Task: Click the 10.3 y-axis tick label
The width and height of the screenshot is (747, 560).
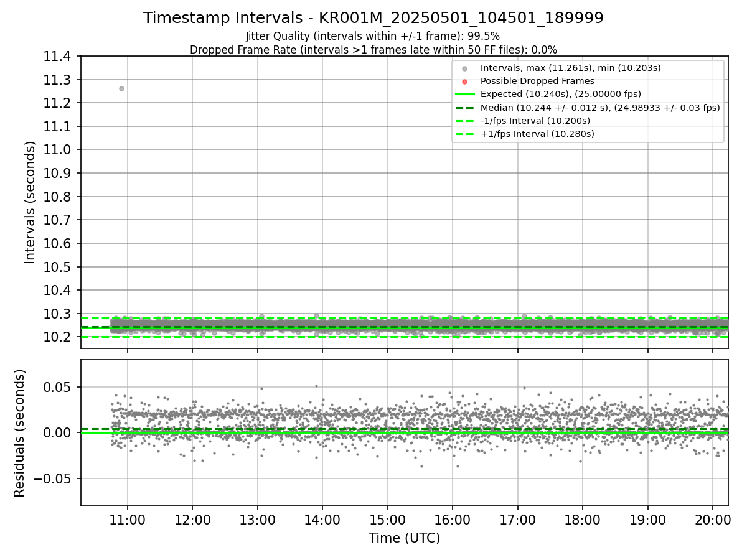Action: tap(58, 314)
